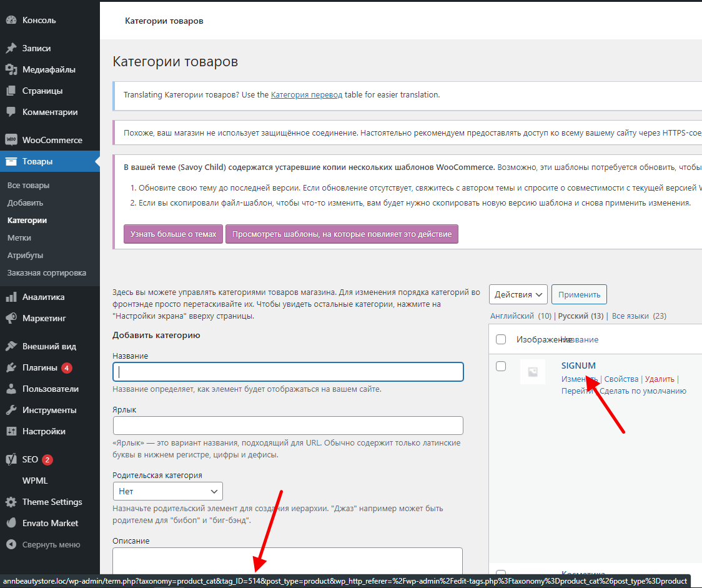Click the Пользователи user icon

(x=11, y=389)
